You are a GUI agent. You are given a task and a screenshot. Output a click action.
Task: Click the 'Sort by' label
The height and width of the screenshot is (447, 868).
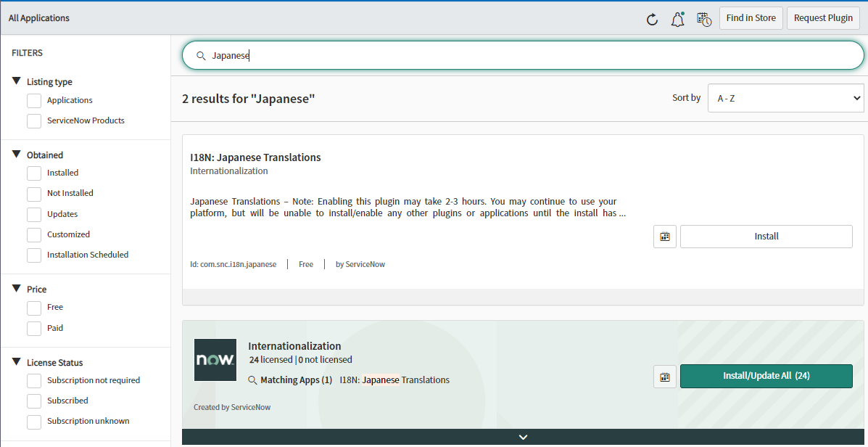point(687,98)
